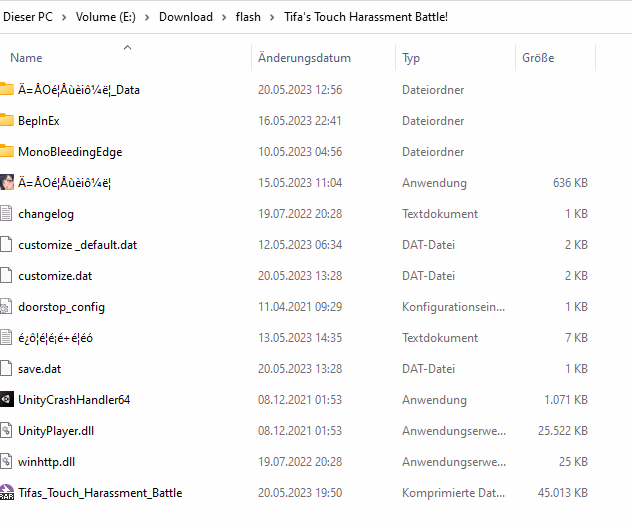This screenshot has height=524, width=632.
Task: Select the Tifas_Touch_Harassment_Battle RAR archive icon
Action: (6, 493)
